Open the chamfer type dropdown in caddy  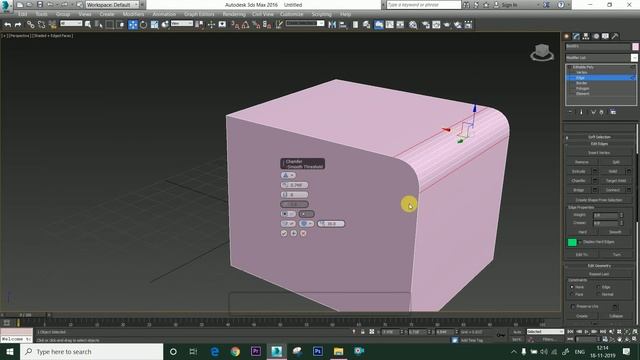[x=288, y=175]
